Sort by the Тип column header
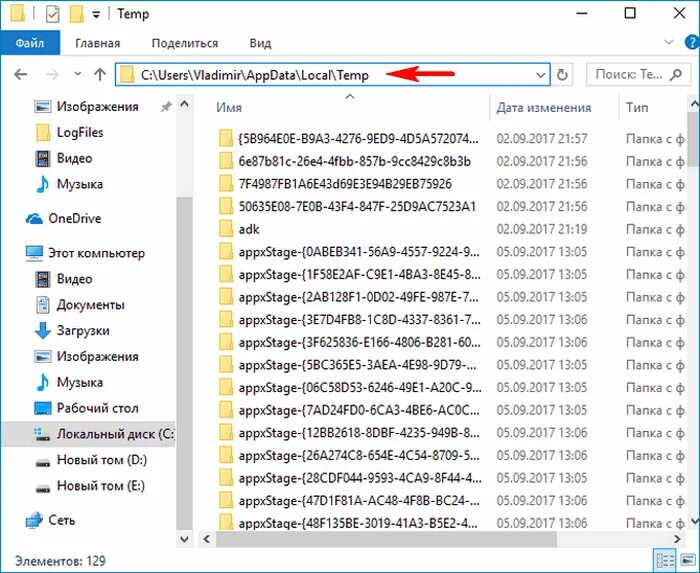 (637, 108)
